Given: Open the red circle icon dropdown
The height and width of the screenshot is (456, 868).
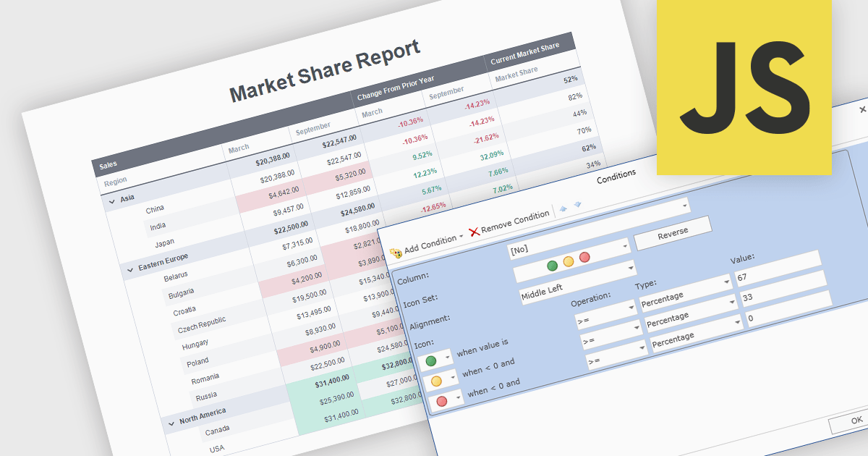Looking at the screenshot, I should click(446, 401).
